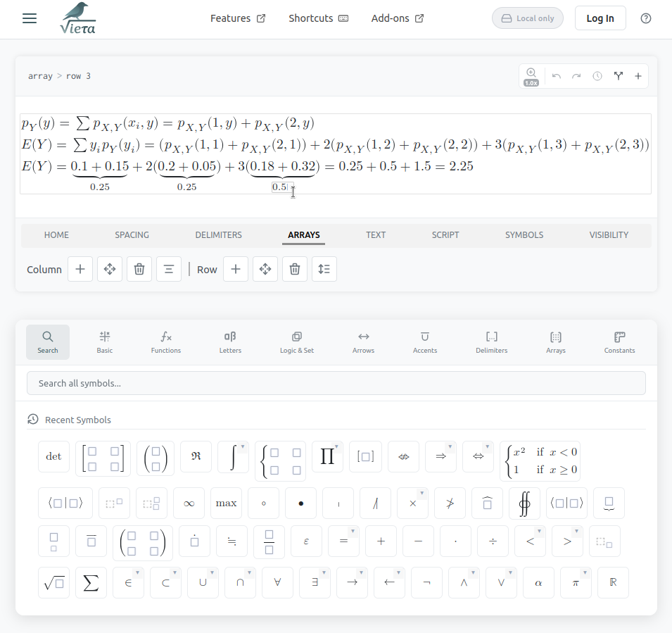Image resolution: width=672 pixels, height=633 pixels.
Task: Open the Logic & Set symbol category
Action: (x=296, y=341)
